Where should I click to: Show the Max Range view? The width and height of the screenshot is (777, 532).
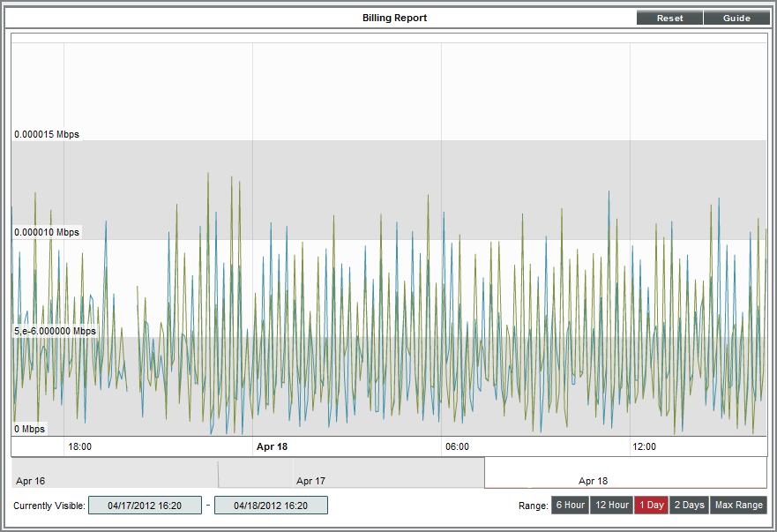pyautogui.click(x=738, y=505)
